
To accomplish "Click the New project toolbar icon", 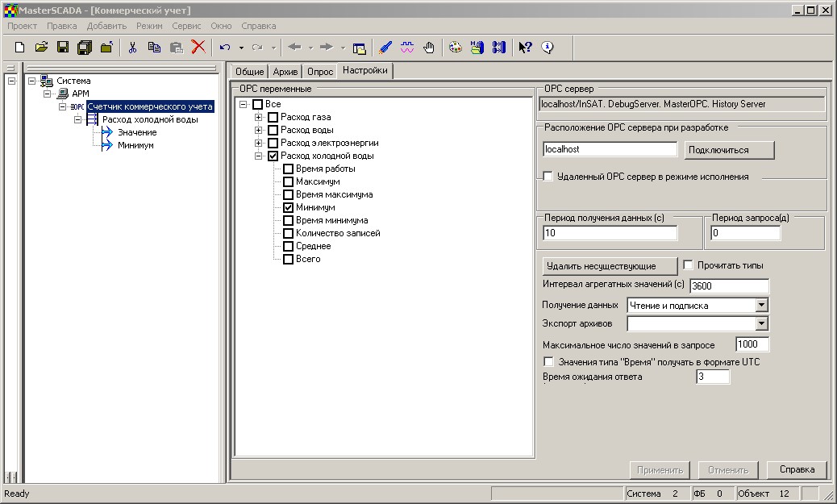I will (x=19, y=48).
